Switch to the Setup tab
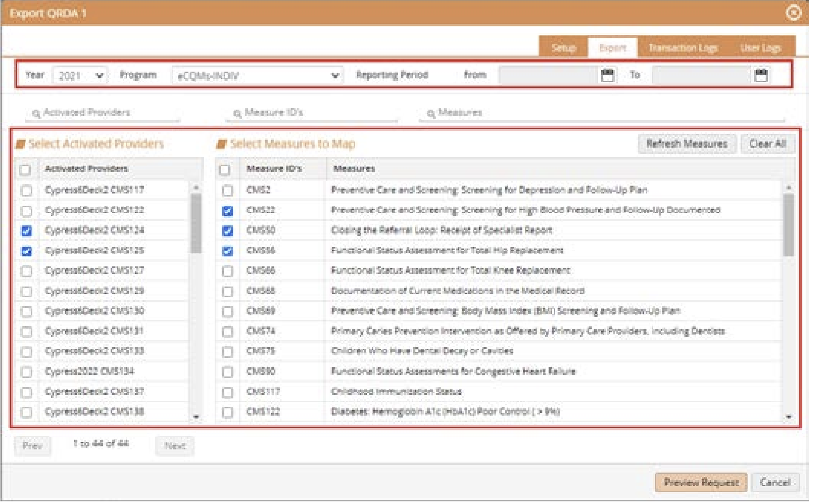 (x=563, y=48)
